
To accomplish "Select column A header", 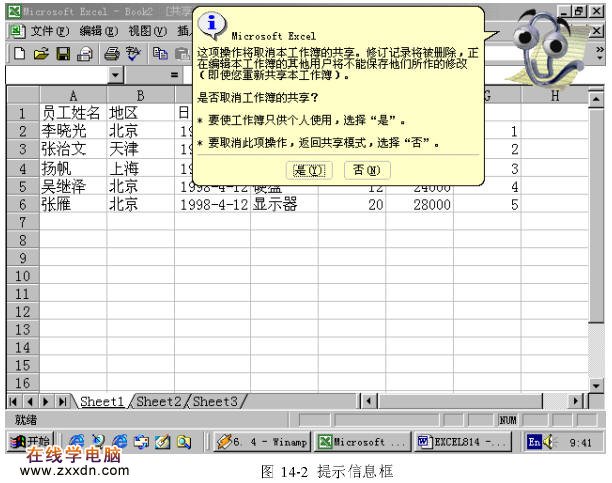I will click(x=73, y=95).
